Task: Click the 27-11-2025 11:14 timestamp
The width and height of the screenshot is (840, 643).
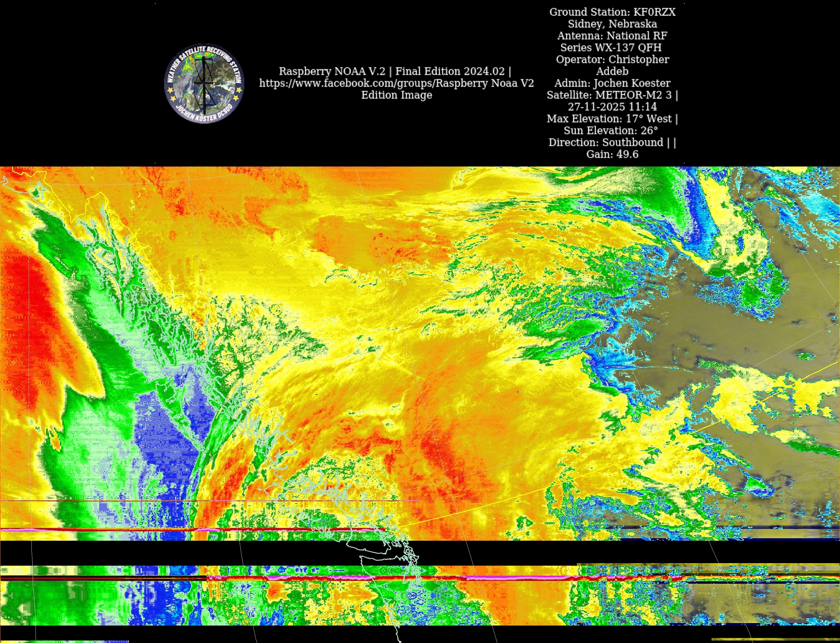Action: [612, 107]
